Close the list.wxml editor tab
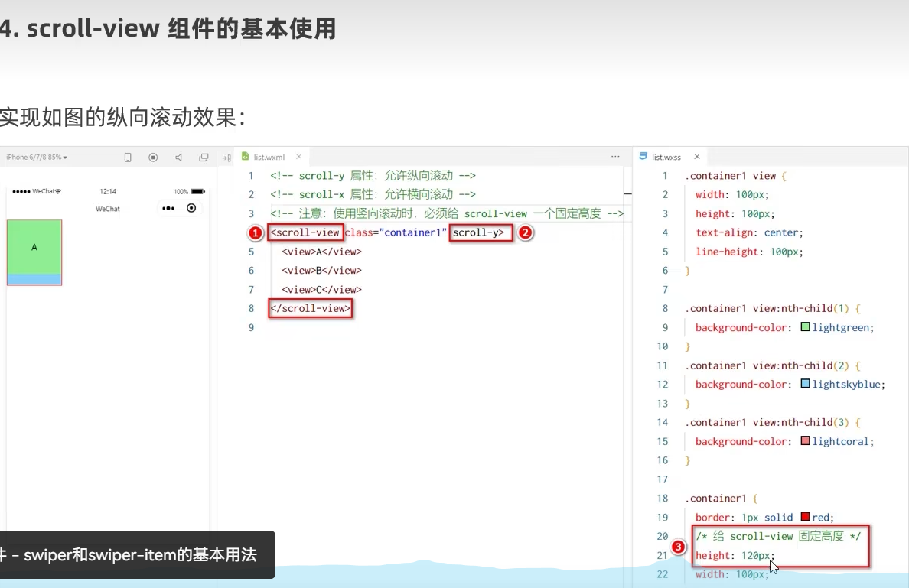Image resolution: width=909 pixels, height=588 pixels. click(298, 157)
